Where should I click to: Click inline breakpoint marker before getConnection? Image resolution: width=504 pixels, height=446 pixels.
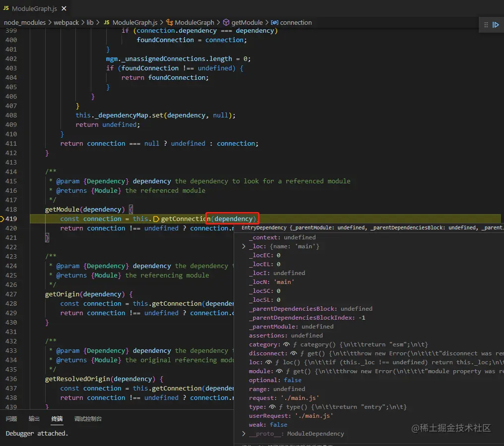coord(156,219)
